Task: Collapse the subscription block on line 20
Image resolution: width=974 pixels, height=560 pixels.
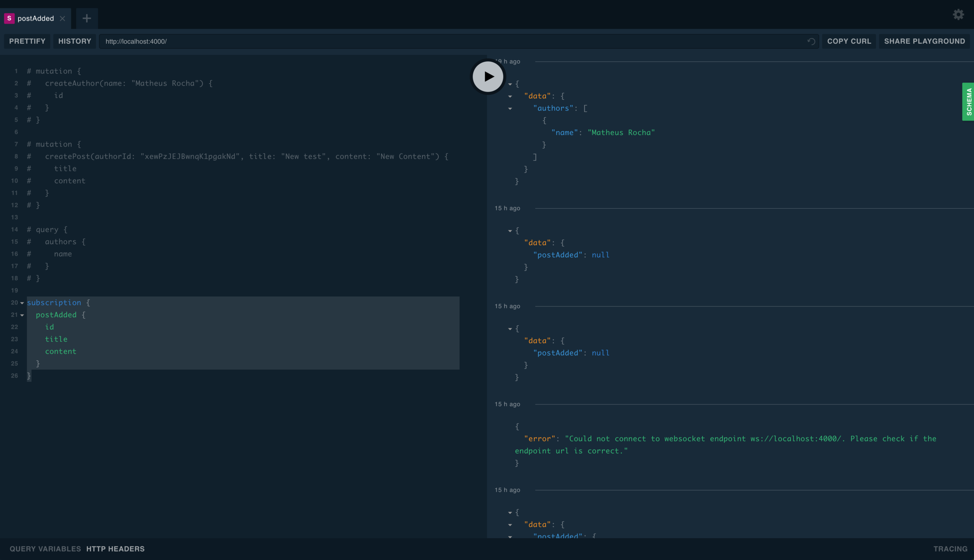Action: point(22,303)
